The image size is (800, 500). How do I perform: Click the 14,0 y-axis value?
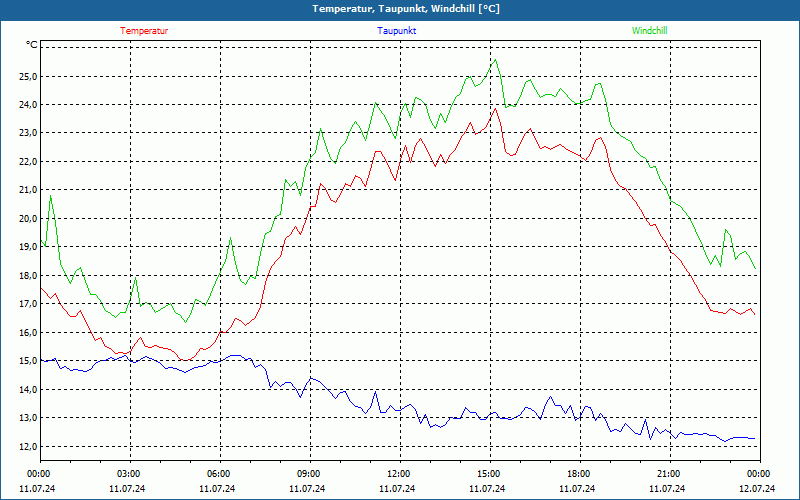[27, 389]
